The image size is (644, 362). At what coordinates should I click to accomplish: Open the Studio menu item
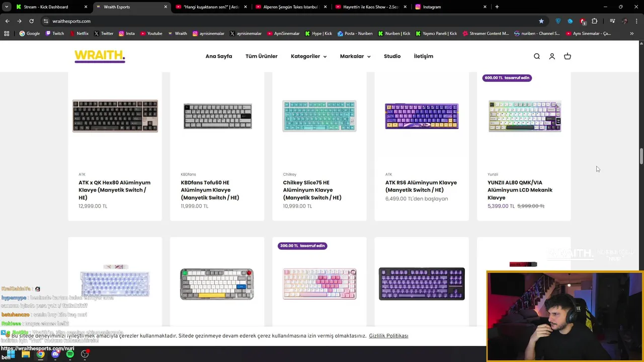coord(392,56)
